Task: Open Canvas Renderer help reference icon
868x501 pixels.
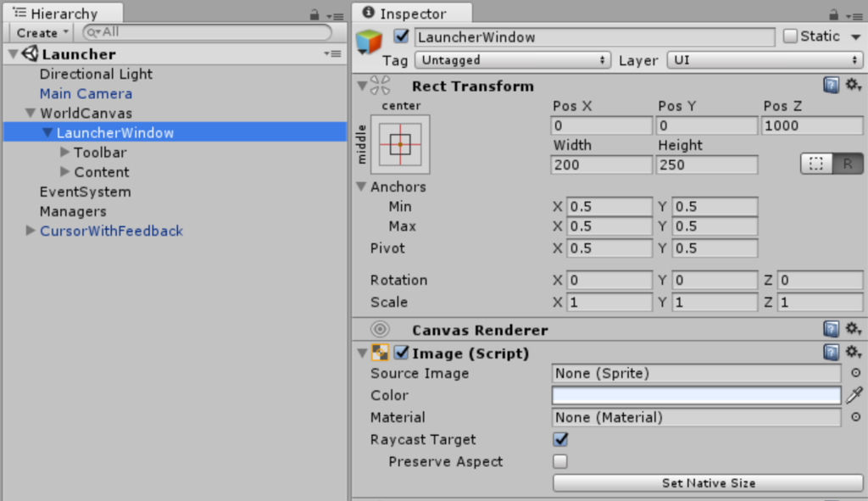Action: coord(831,329)
